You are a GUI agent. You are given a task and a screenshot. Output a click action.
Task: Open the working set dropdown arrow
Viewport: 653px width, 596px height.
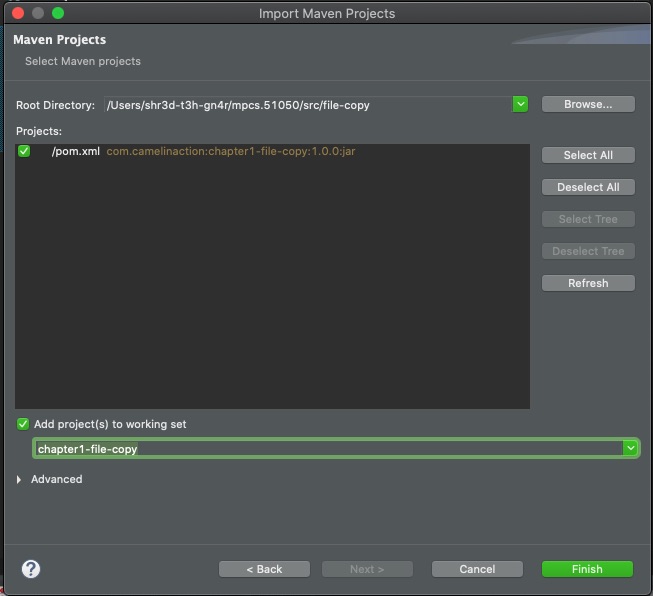630,449
